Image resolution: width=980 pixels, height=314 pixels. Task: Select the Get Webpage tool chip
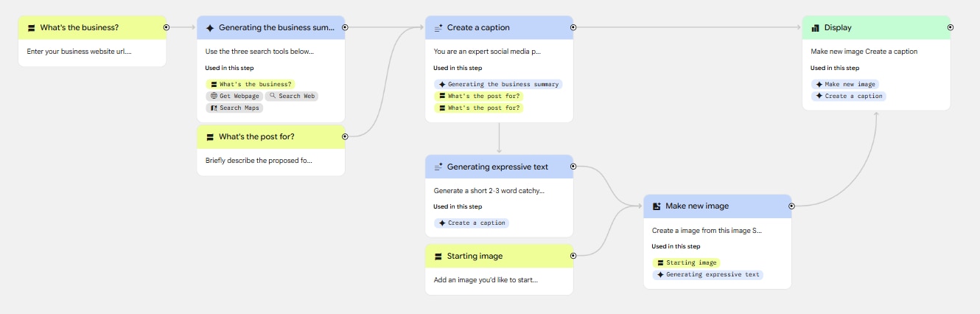click(x=234, y=96)
